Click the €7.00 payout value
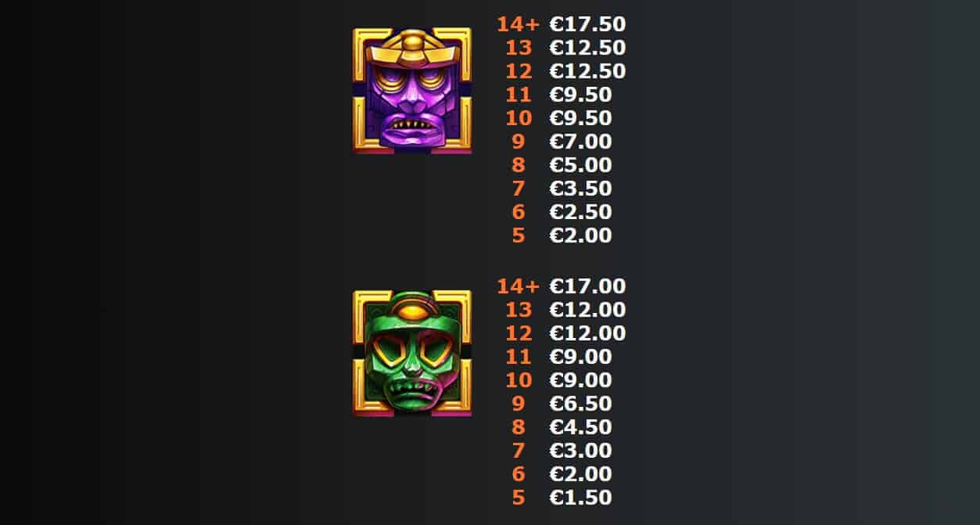Viewport: 980px width, 525px height. point(581,142)
